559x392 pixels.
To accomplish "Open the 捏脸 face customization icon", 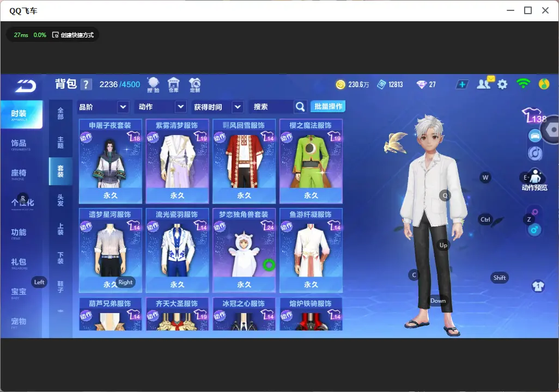I will click(153, 85).
